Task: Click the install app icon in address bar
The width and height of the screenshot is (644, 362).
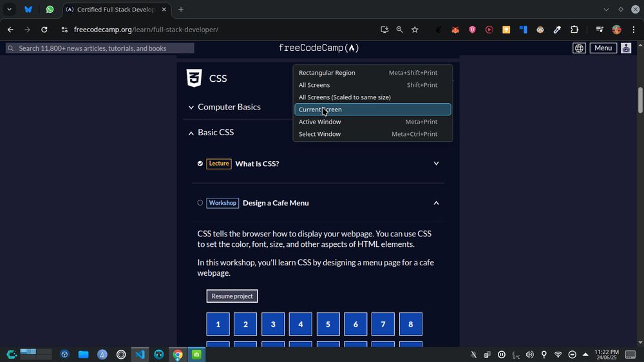Action: pyautogui.click(x=384, y=30)
